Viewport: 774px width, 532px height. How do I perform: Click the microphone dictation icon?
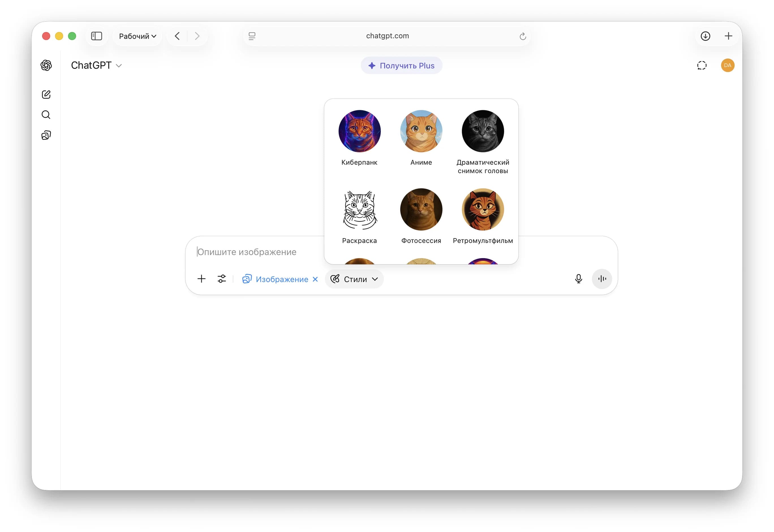click(578, 279)
